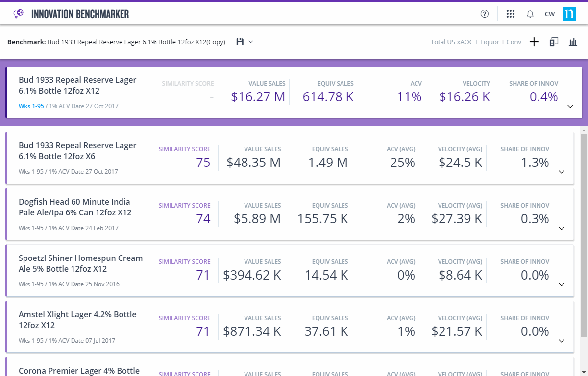
Task: Click the Dogfish Head launch date line
Action: [x=69, y=228]
